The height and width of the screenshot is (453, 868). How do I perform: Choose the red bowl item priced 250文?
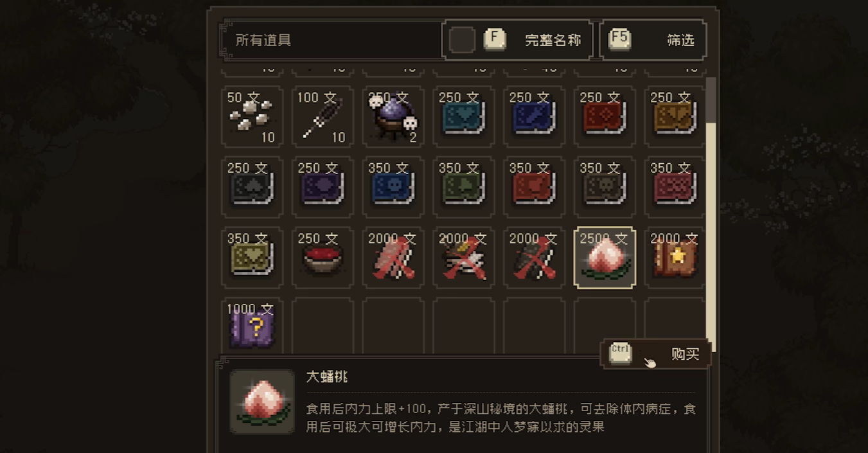pos(323,258)
